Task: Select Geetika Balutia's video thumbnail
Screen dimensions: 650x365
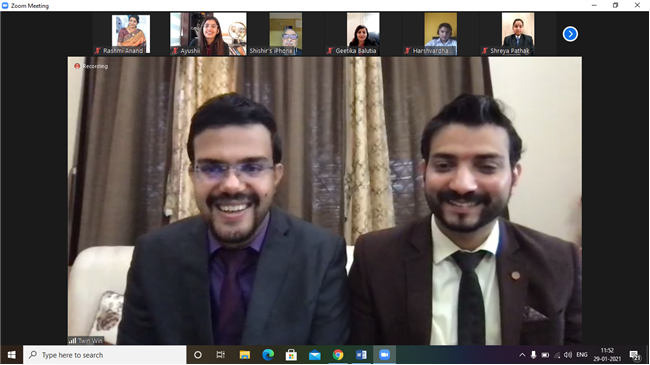Action: [363, 34]
